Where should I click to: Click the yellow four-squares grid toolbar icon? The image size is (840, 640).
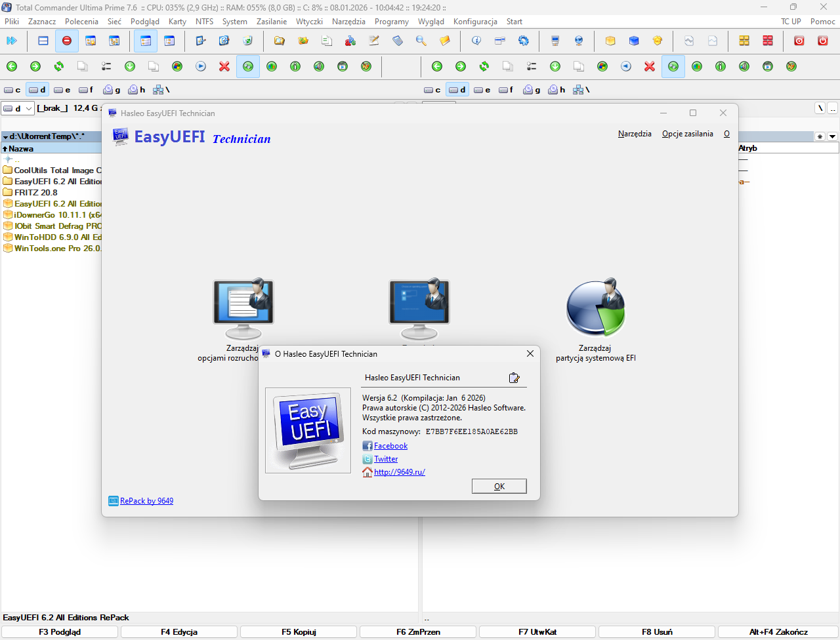pos(744,41)
